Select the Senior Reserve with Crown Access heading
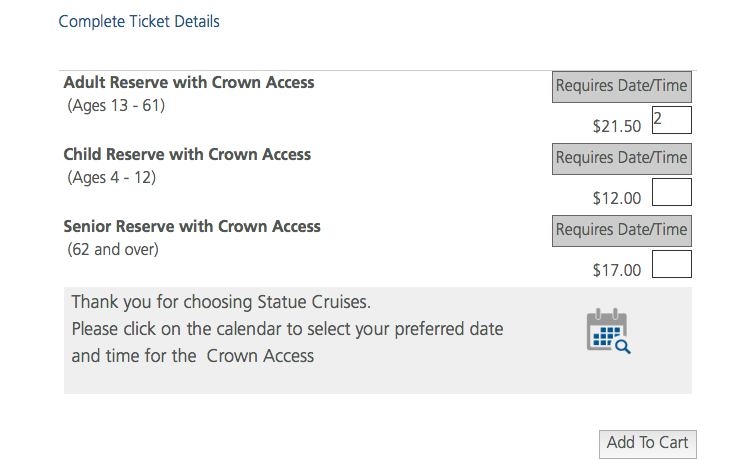The image size is (744, 473). coord(192,227)
